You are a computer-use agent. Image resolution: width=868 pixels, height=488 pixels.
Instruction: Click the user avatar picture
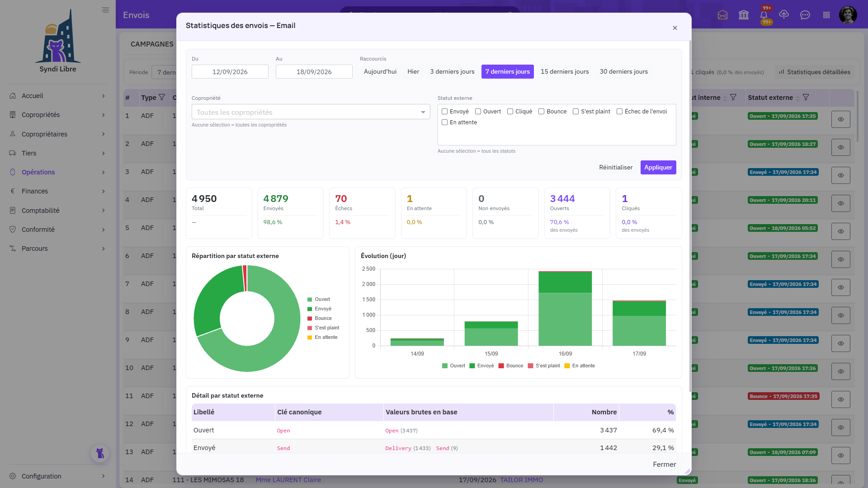pos(848,15)
